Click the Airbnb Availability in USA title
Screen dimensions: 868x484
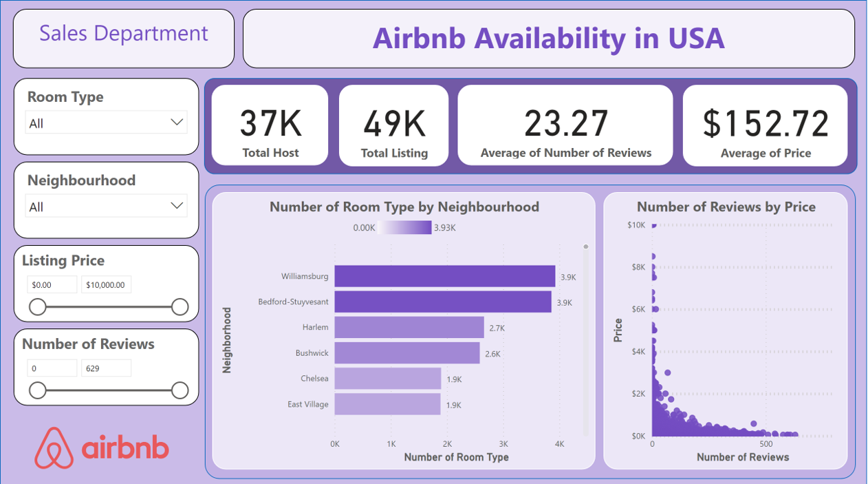click(x=549, y=39)
